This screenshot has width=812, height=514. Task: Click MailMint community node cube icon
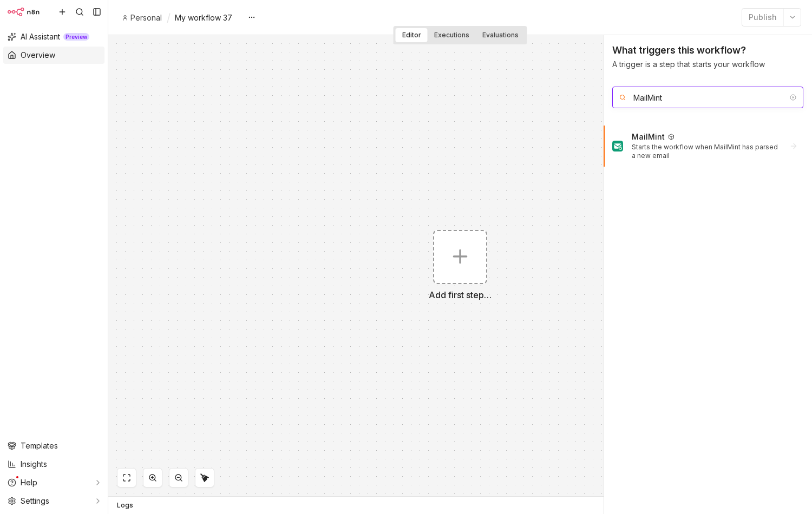[671, 137]
